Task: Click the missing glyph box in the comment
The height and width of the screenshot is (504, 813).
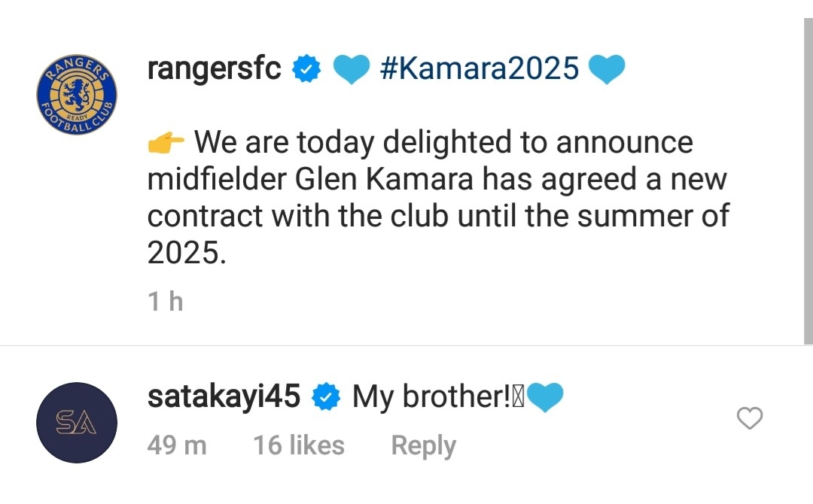Action: pyautogui.click(x=519, y=397)
